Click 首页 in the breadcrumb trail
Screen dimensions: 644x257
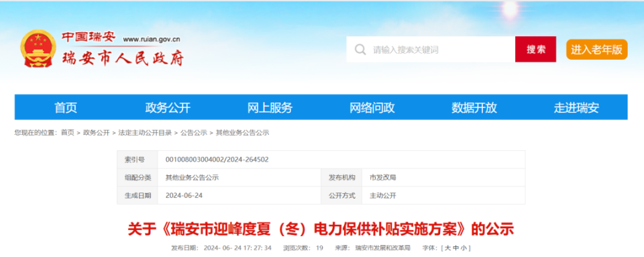tap(67, 133)
